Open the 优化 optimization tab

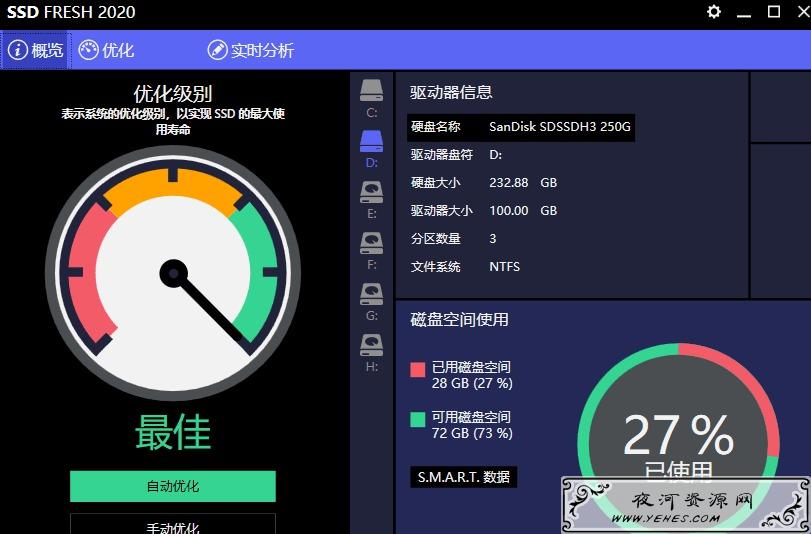[106, 50]
